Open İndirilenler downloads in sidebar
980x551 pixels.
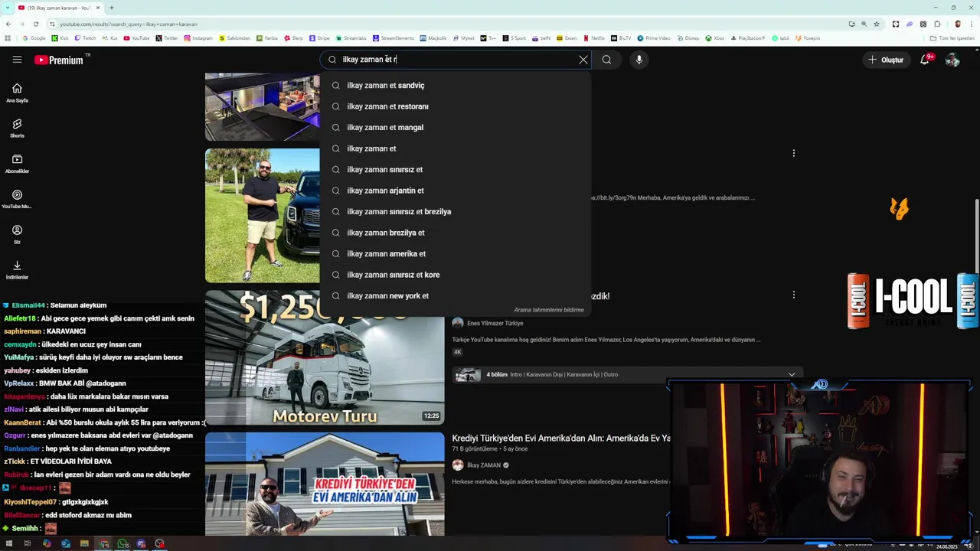pyautogui.click(x=17, y=269)
